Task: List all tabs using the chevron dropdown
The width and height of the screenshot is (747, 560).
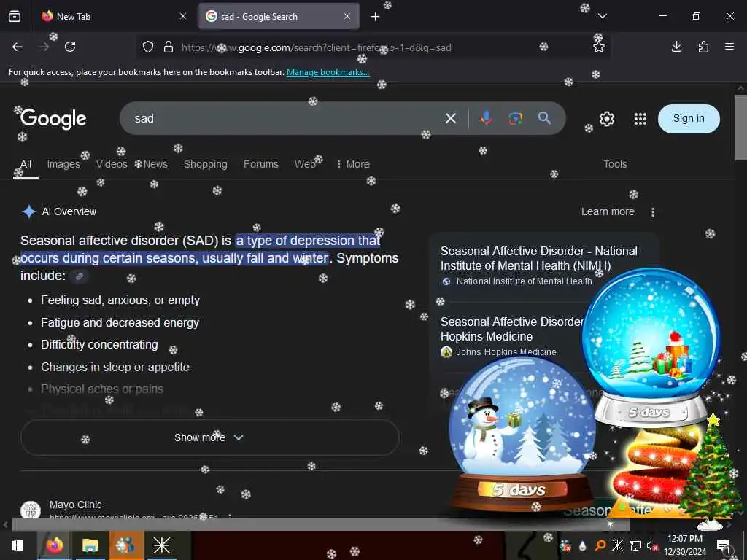Action: tap(602, 16)
